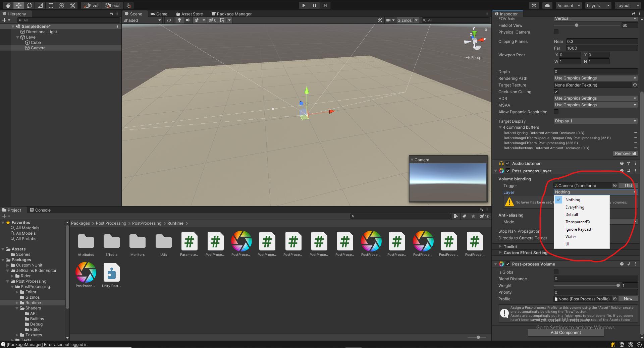Toggle grid snapping icon

(x=129, y=5)
